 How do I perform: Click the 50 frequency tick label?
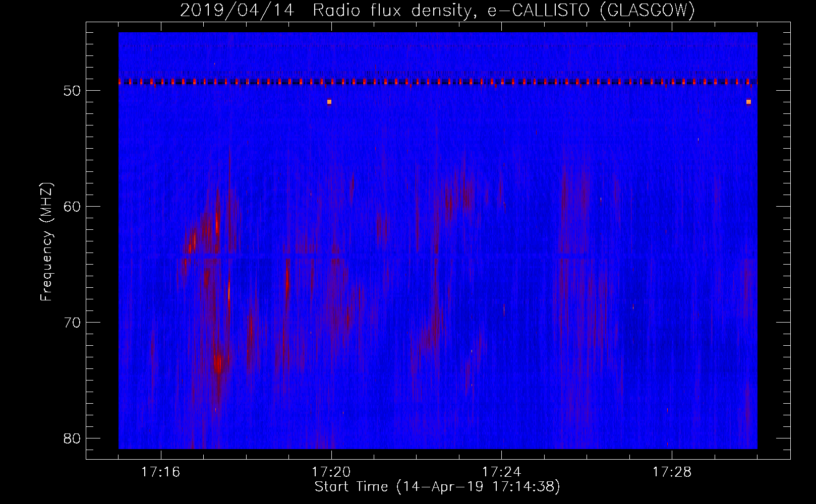(73, 91)
